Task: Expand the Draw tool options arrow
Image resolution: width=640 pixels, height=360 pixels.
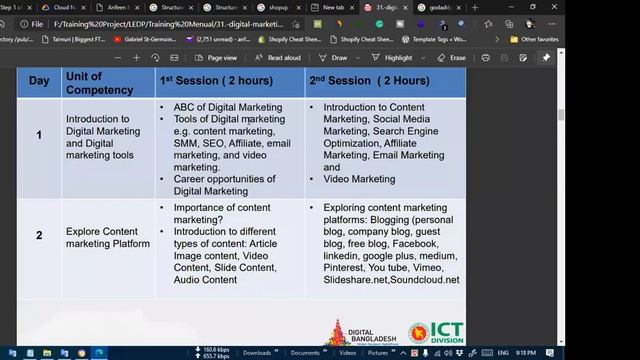Action: pos(358,58)
